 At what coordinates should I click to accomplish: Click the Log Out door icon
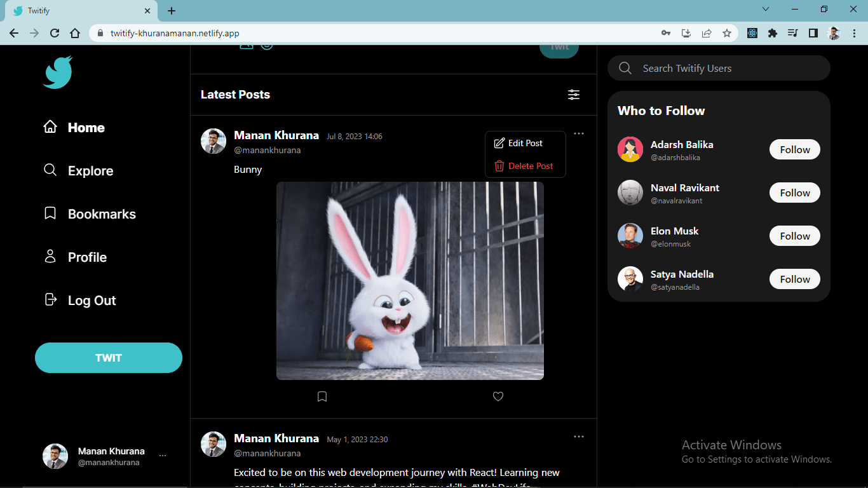point(50,299)
